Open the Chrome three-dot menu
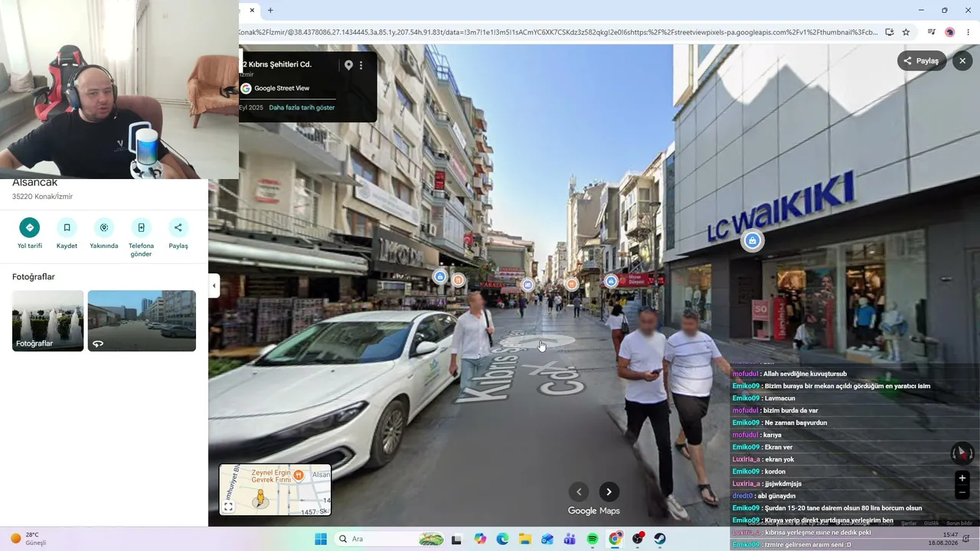Image resolution: width=980 pixels, height=551 pixels. click(969, 32)
